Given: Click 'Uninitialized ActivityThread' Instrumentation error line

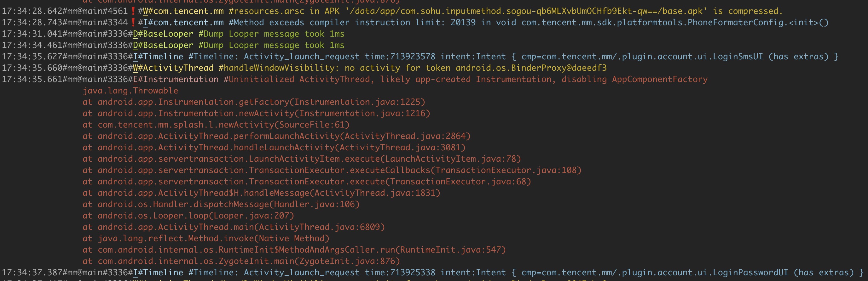Looking at the screenshot, I should click(x=355, y=79).
